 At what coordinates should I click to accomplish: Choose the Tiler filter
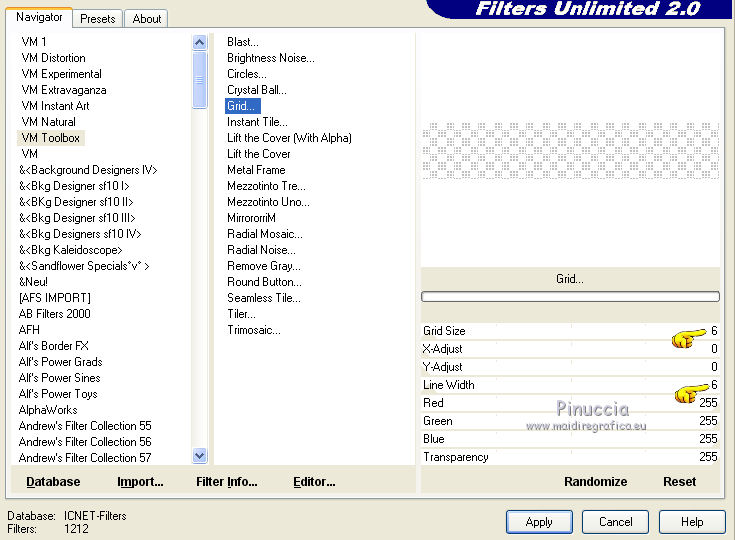tap(241, 314)
